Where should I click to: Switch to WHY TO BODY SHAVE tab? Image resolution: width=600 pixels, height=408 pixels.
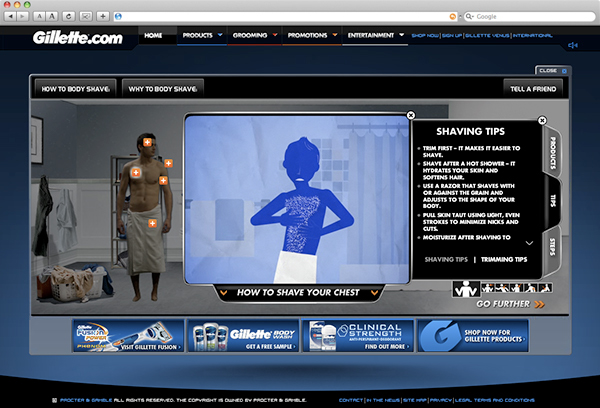pyautogui.click(x=163, y=89)
